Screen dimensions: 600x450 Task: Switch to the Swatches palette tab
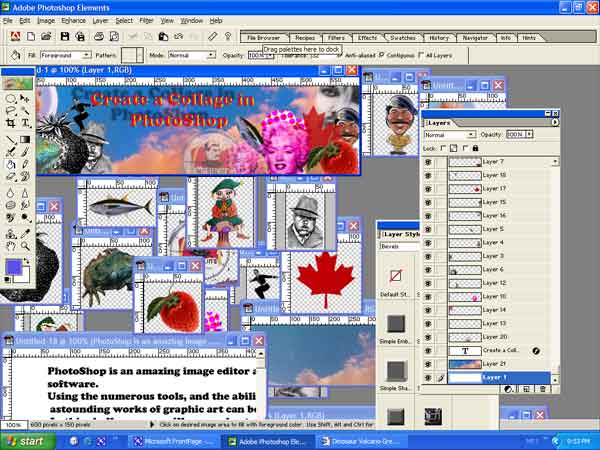point(402,37)
